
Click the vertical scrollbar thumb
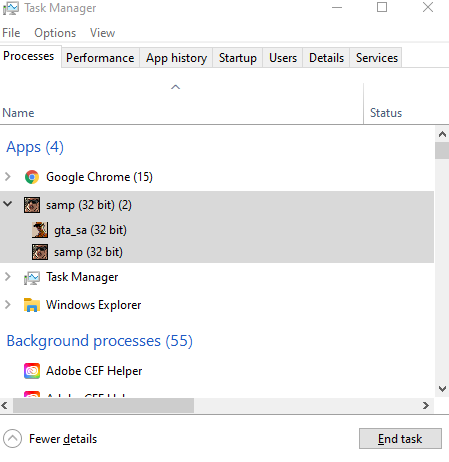coord(442,150)
